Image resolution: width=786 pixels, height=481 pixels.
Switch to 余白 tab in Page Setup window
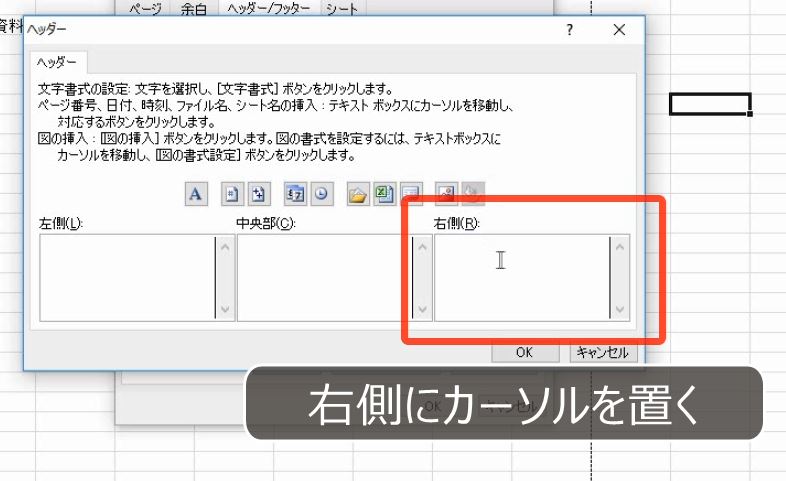193,9
